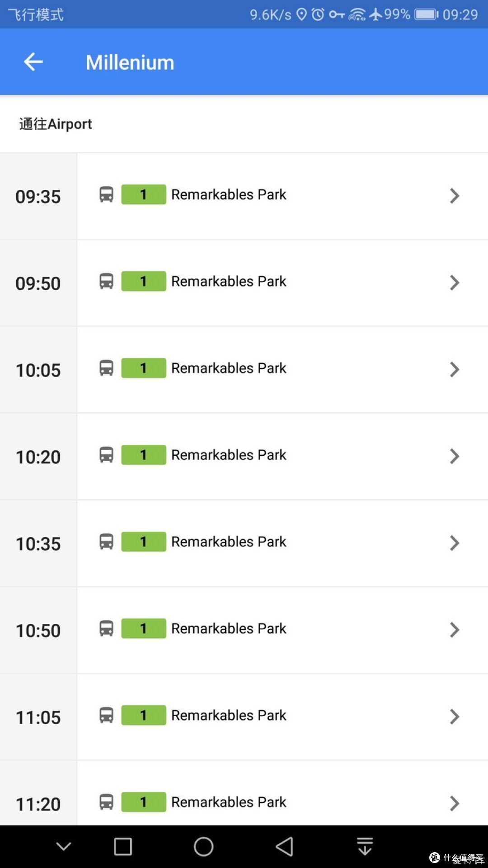Tap Android home circle button
This screenshot has width=488, height=868.
click(203, 846)
